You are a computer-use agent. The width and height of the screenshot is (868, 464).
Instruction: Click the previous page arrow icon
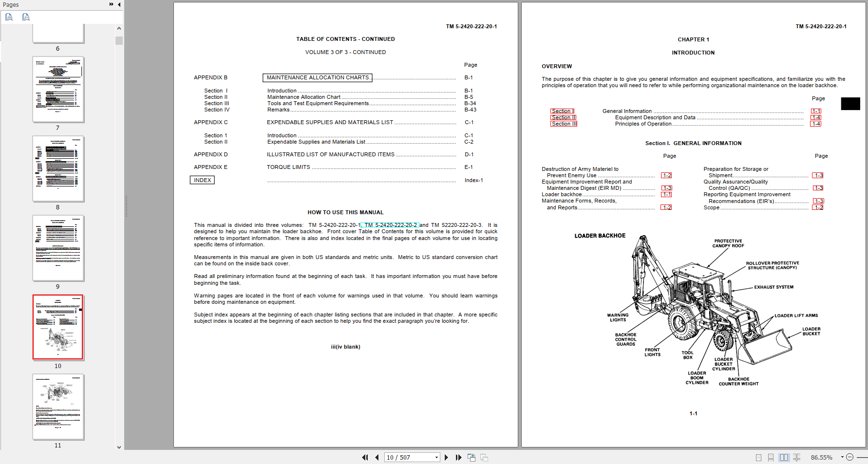click(377, 457)
